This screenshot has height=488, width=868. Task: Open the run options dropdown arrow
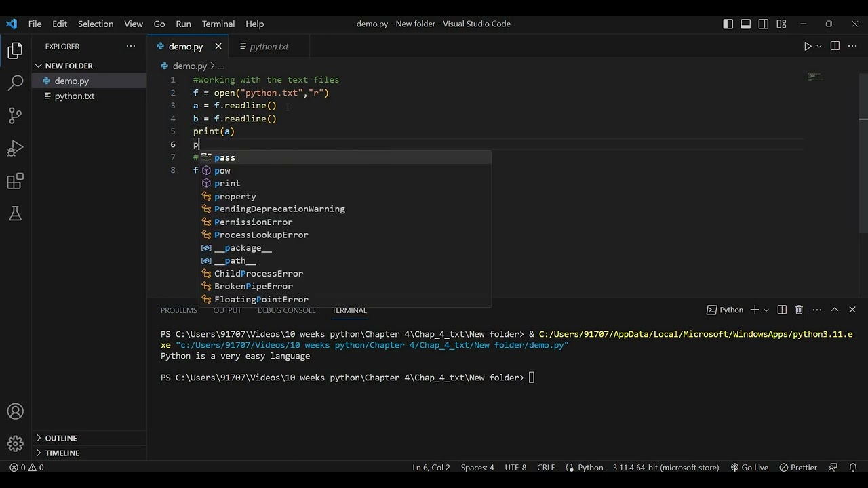point(819,46)
